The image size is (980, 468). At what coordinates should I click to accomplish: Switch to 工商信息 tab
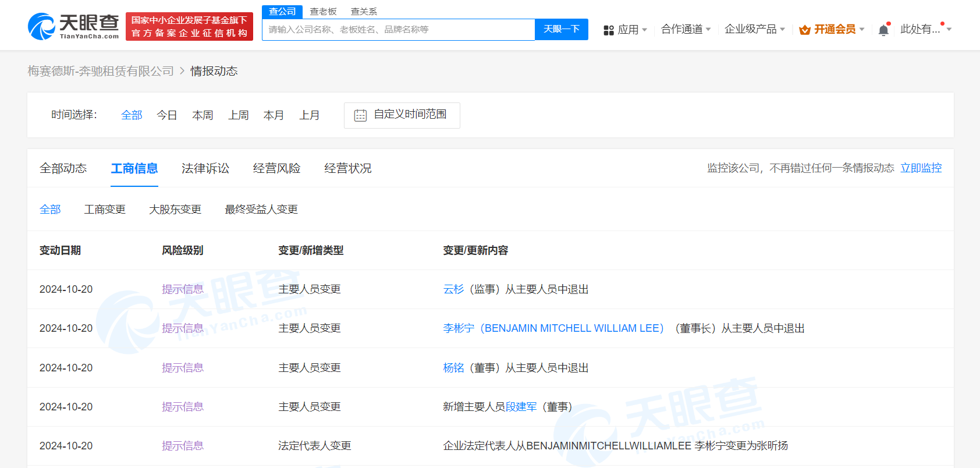134,168
